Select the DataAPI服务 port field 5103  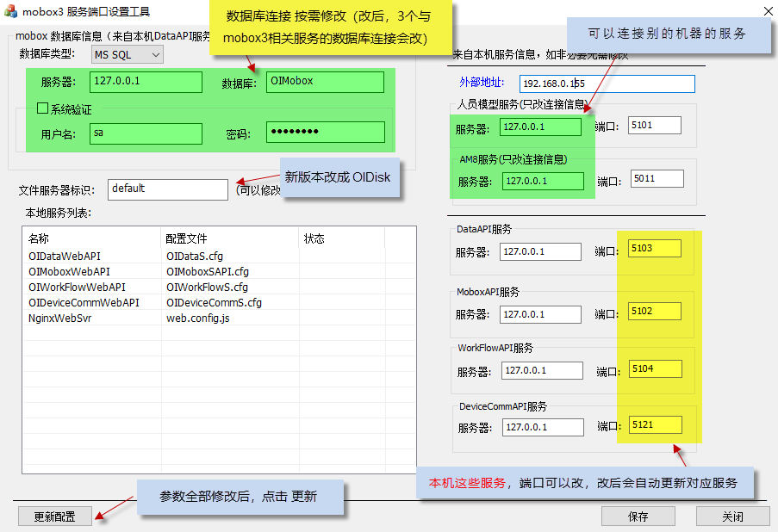point(655,249)
